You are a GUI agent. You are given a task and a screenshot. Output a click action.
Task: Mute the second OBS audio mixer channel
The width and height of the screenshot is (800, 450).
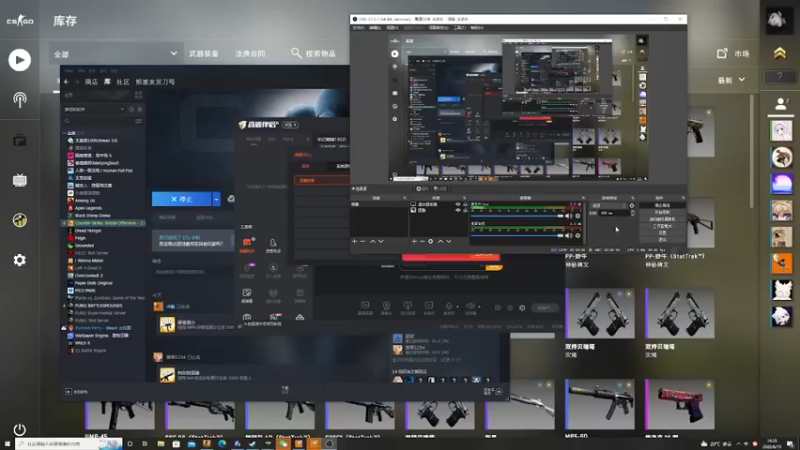tap(568, 235)
